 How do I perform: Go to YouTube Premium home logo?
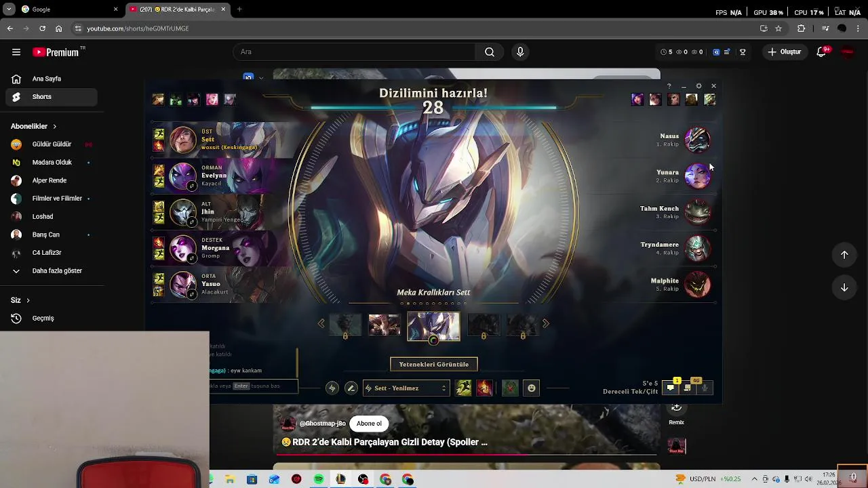click(x=56, y=52)
